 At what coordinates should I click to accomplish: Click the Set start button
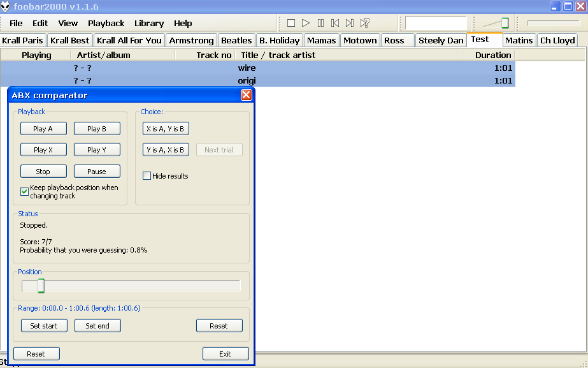click(44, 325)
